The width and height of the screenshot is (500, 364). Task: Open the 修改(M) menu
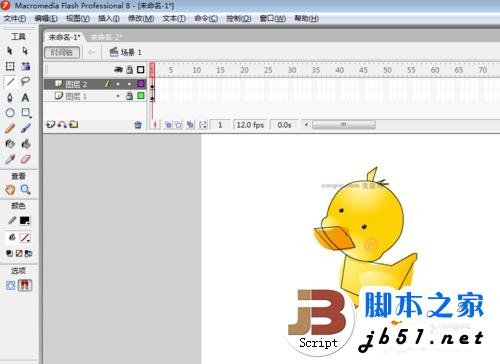141,18
